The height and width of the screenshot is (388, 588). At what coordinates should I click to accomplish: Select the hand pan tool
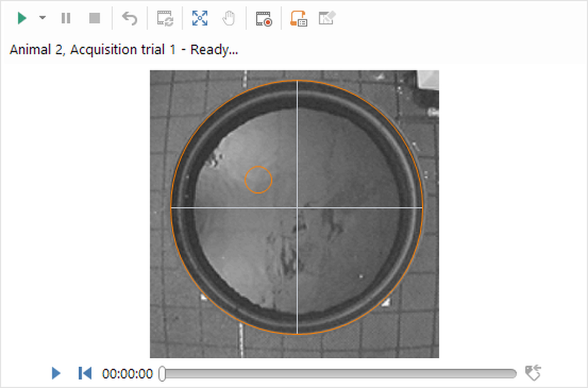point(229,19)
